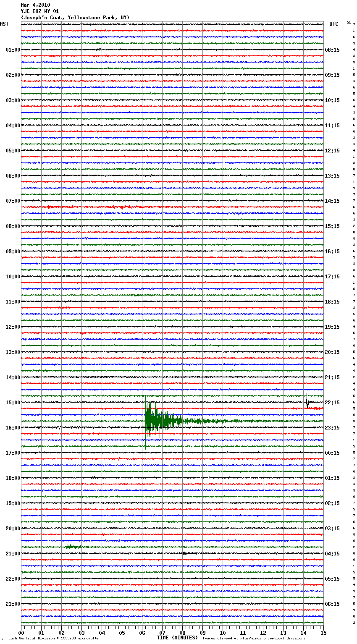This screenshot has width=357, height=644.
Task: Select the 08:00 MST time label
Action: pos(13,226)
